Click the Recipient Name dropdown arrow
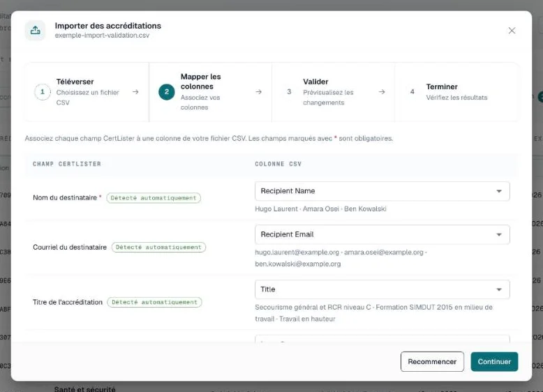Image resolution: width=543 pixels, height=392 pixels. pos(498,191)
